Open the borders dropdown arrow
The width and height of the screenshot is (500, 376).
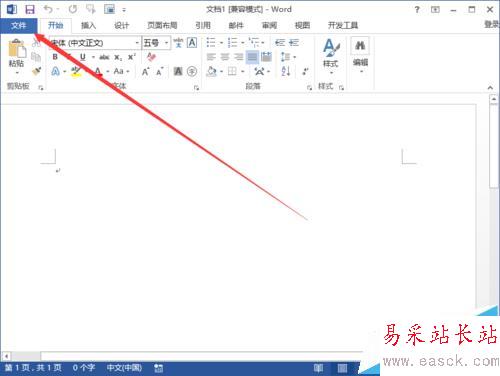pos(243,71)
